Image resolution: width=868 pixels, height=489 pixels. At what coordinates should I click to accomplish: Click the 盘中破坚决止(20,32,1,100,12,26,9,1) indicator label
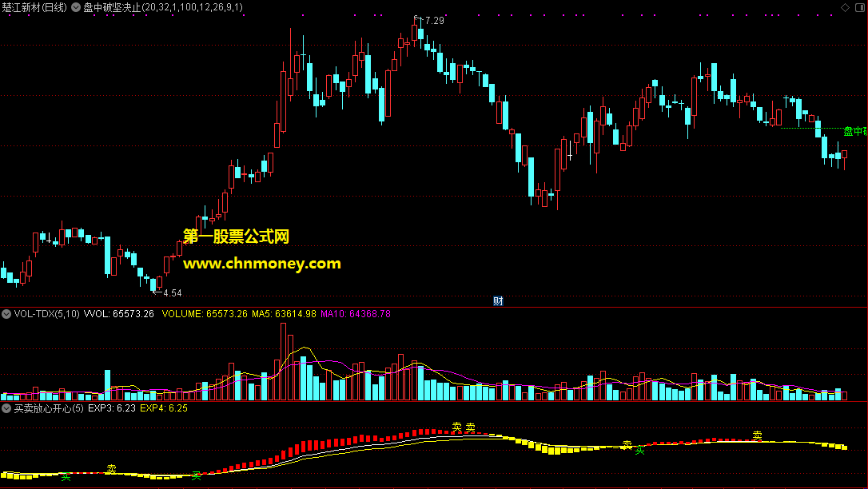[x=163, y=7]
